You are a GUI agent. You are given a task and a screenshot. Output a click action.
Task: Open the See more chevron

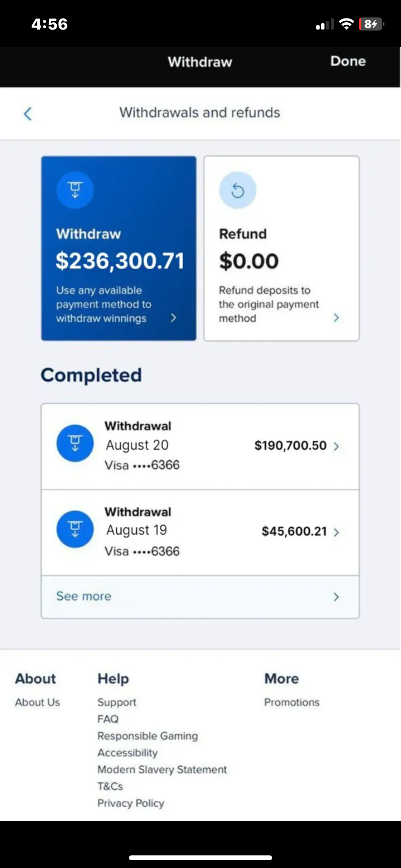(x=337, y=597)
